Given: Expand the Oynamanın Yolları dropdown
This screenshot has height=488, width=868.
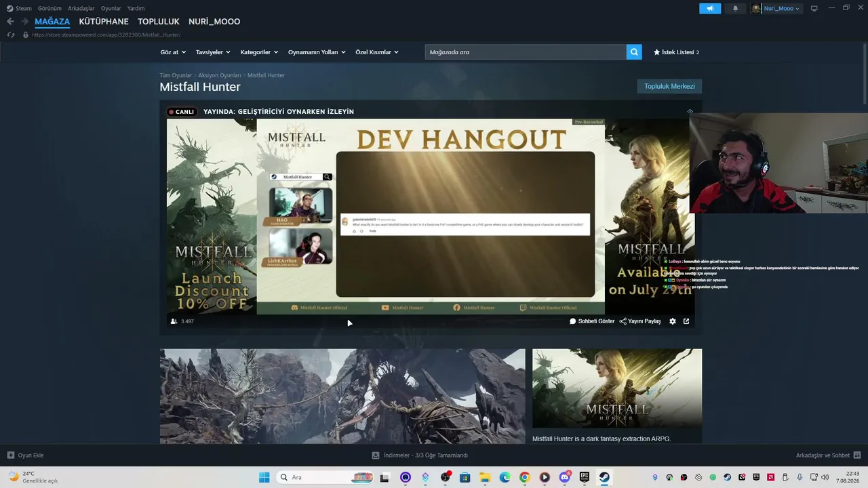Looking at the screenshot, I should 317,52.
